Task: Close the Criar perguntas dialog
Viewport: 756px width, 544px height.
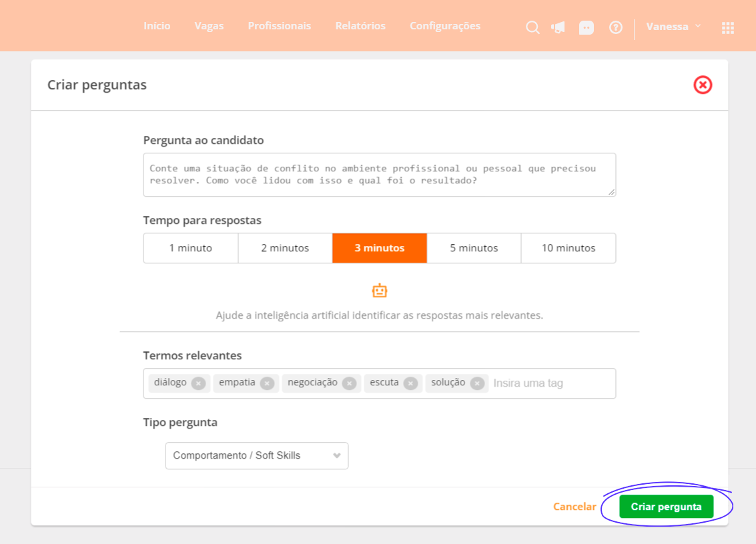Action: click(x=703, y=85)
